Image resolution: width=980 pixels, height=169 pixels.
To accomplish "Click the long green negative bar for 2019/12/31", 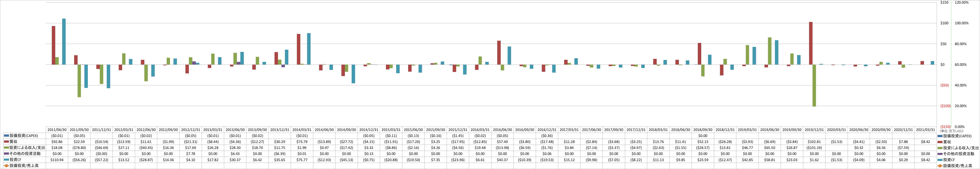I will [x=814, y=86].
